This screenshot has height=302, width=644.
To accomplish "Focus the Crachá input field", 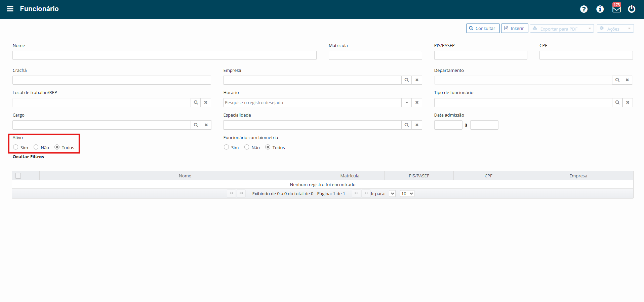I will coord(112,80).
